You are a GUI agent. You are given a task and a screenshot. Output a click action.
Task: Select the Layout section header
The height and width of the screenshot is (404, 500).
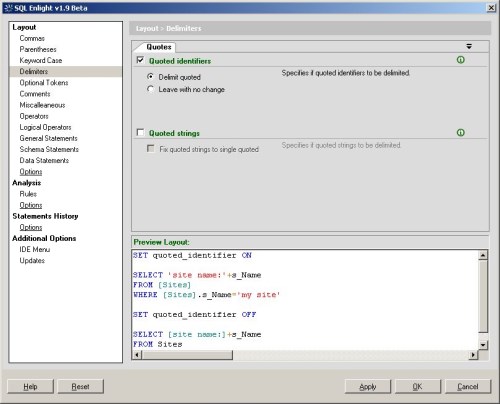coord(24,27)
